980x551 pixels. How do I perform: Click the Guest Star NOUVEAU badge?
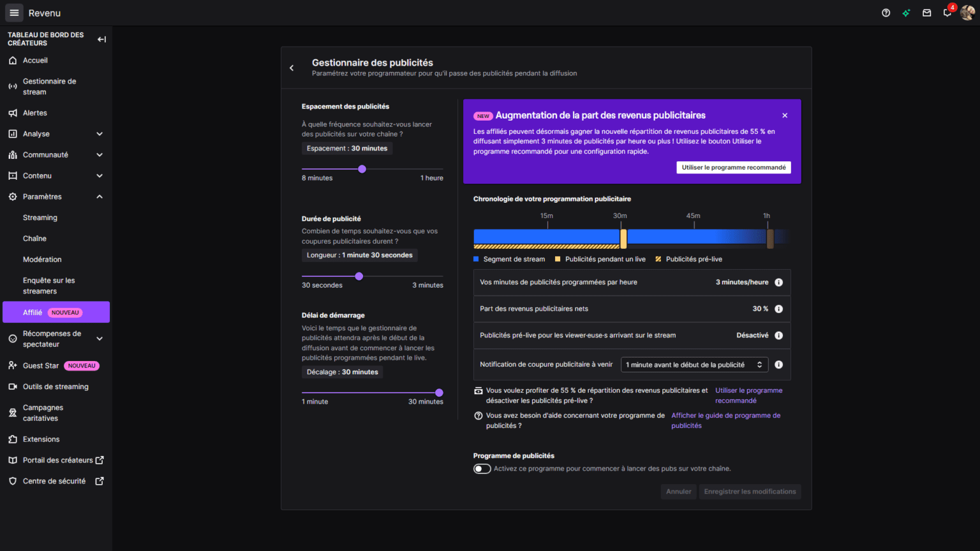82,366
